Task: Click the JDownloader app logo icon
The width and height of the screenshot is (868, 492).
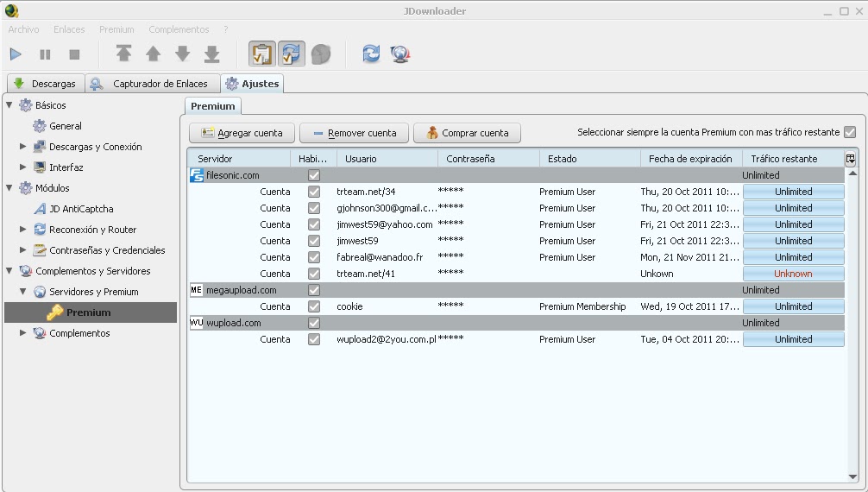Action: pos(10,10)
